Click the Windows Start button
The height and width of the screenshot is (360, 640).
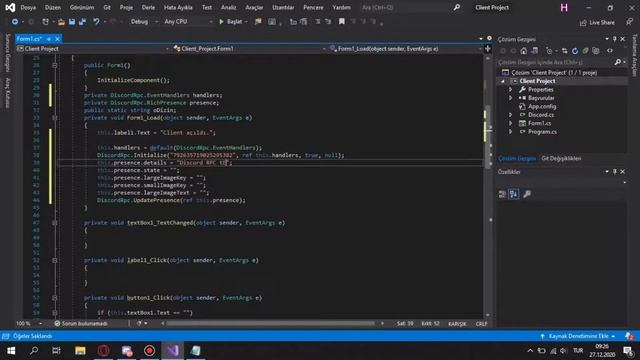coord(11,351)
